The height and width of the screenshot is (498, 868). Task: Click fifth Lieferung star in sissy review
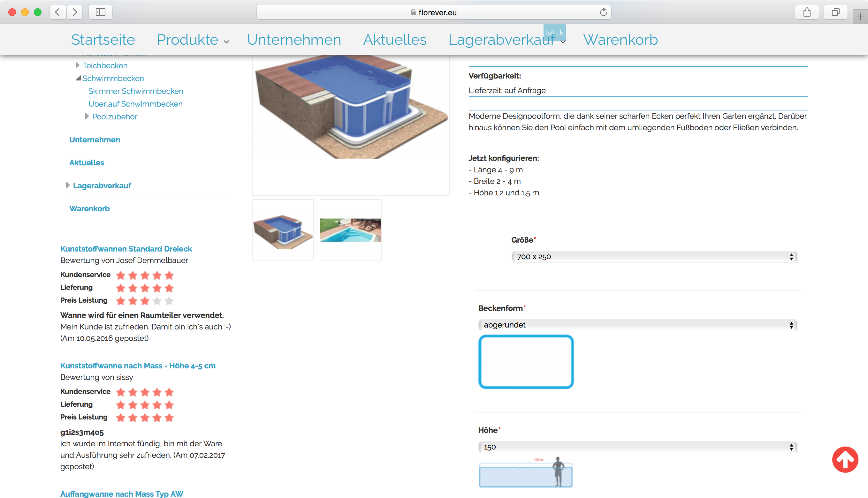[x=169, y=405]
